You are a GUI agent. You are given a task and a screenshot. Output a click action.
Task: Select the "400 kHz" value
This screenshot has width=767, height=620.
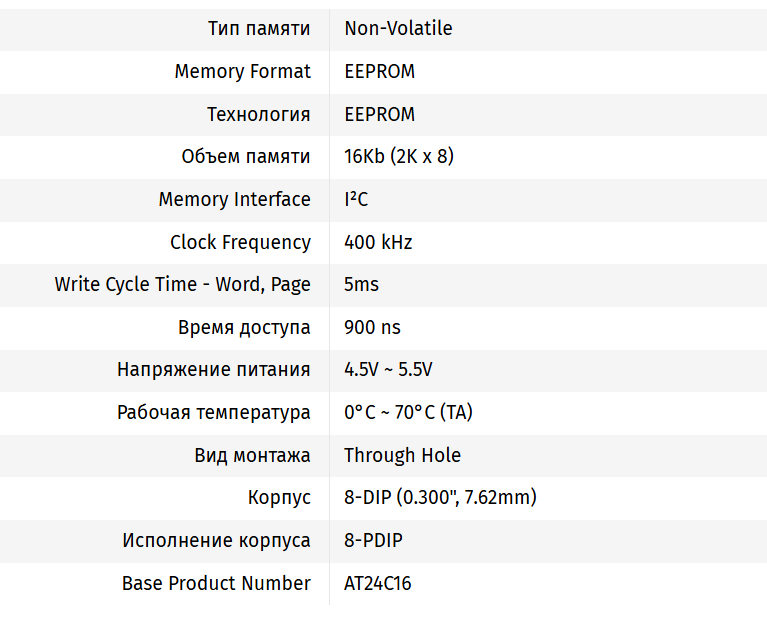pos(378,242)
